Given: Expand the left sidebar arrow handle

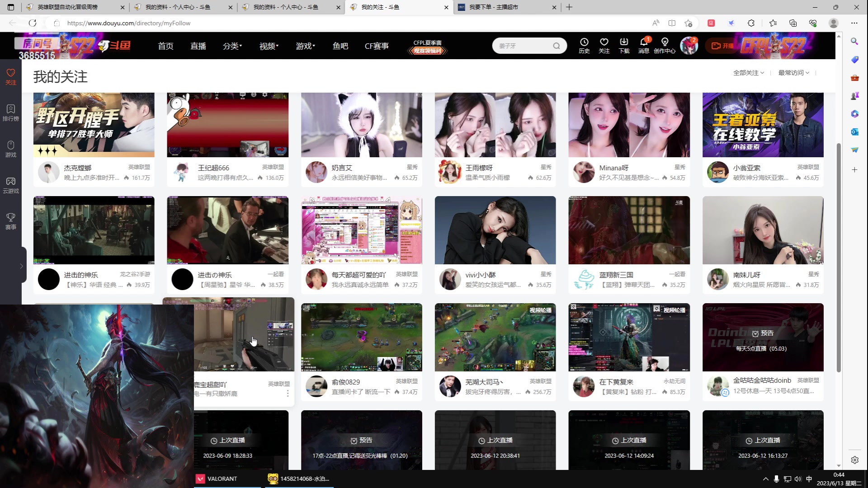Looking at the screenshot, I should tap(21, 266).
